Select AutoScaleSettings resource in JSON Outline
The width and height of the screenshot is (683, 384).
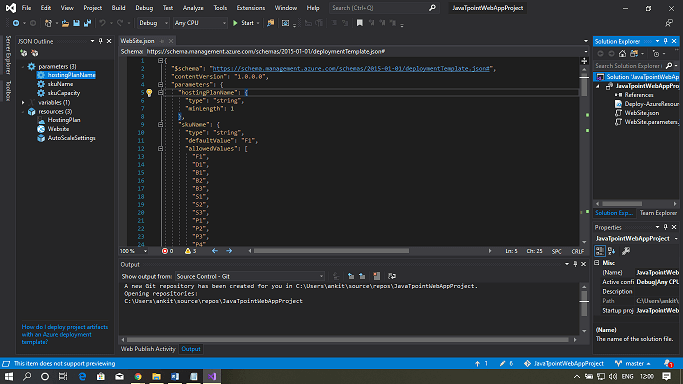pos(71,138)
